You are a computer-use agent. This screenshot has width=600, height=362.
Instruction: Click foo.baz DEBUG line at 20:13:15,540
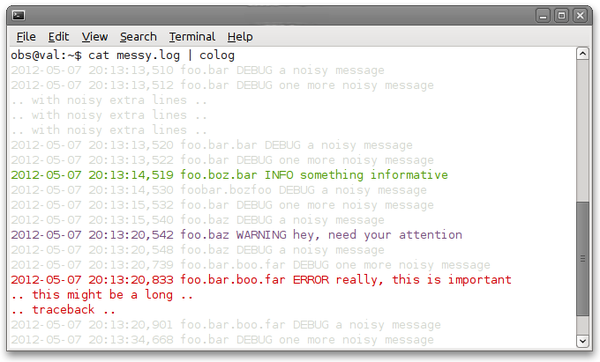pos(197,220)
